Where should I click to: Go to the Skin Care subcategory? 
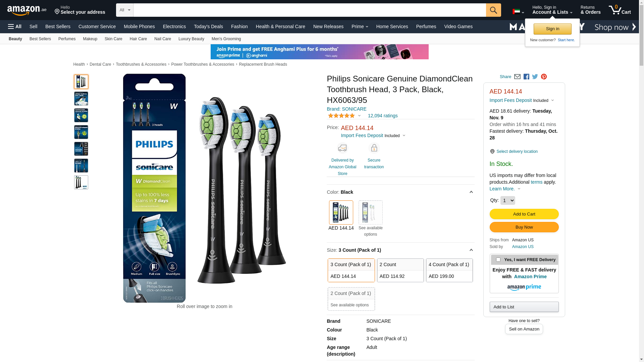[113, 39]
